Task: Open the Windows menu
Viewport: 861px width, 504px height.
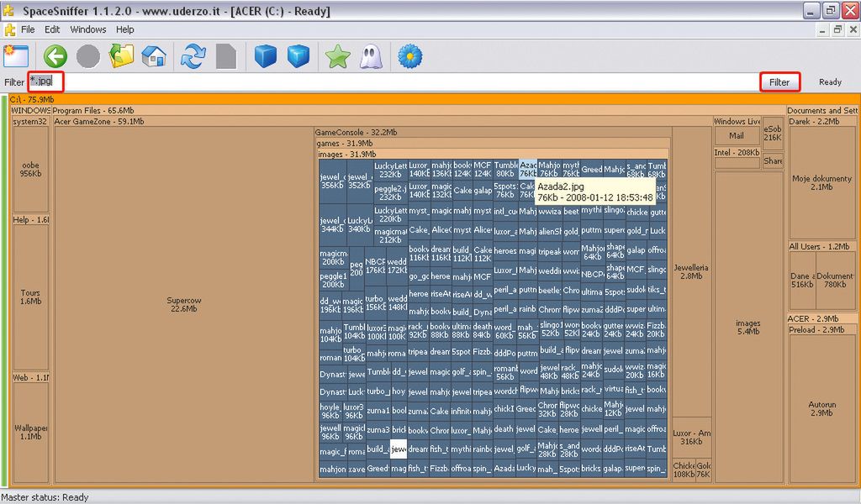Action: click(x=88, y=29)
